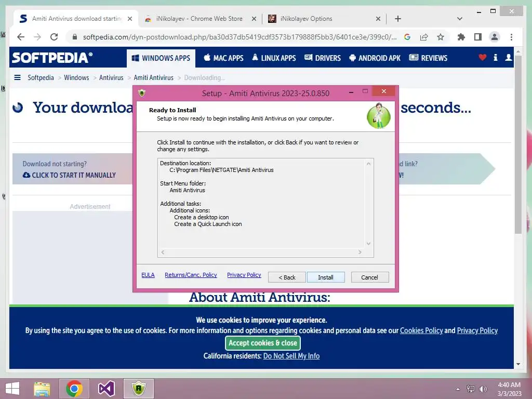
Task: Close the iNikolayev Options tab
Action: [378, 19]
